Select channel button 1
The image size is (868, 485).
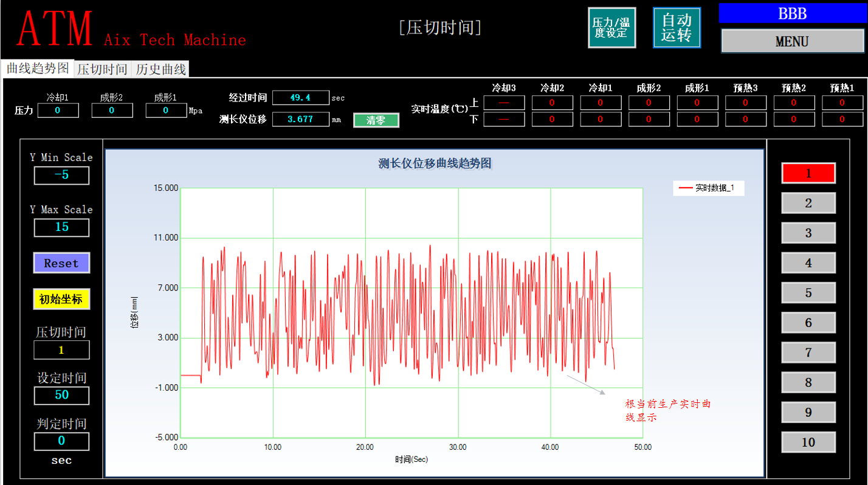[808, 173]
